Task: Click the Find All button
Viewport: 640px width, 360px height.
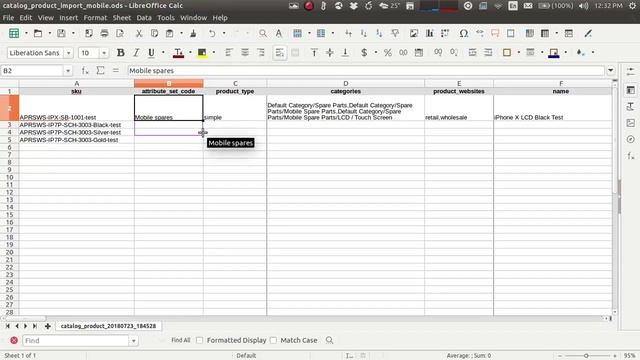Action: tap(180, 340)
